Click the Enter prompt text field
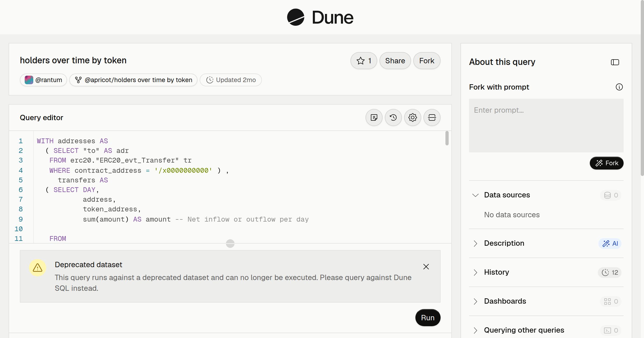644x338 pixels. pos(546,126)
